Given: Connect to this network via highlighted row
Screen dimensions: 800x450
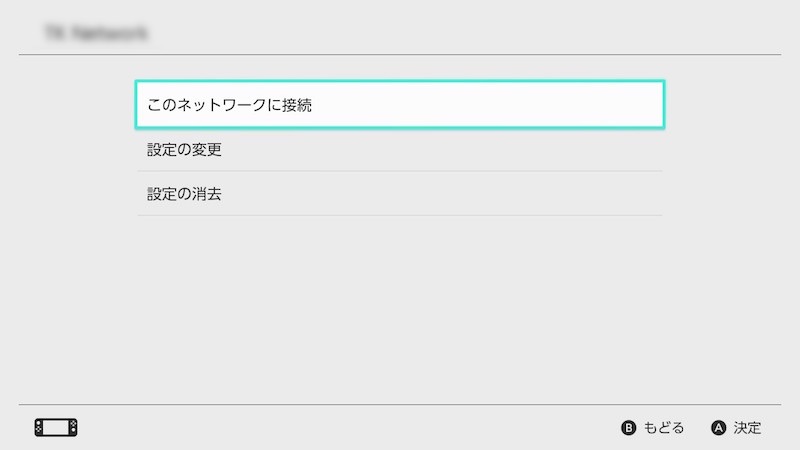Looking at the screenshot, I should (399, 104).
